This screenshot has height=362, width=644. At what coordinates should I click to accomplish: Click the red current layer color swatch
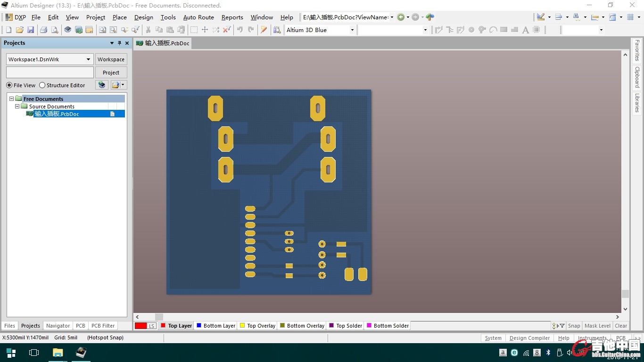pyautogui.click(x=140, y=326)
